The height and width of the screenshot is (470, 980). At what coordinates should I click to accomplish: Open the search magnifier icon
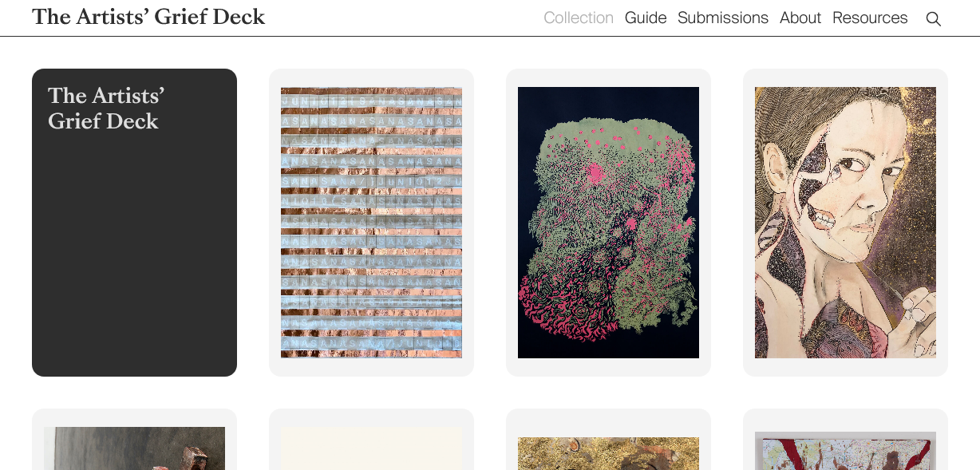933,18
